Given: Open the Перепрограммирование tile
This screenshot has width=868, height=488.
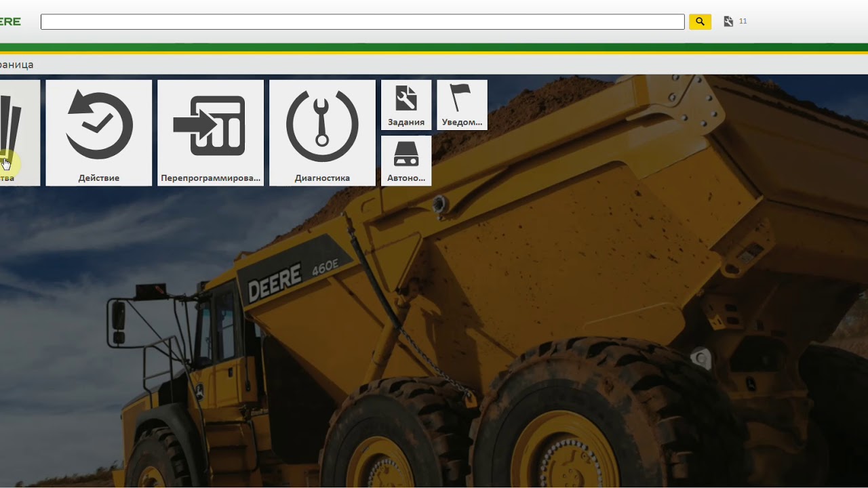Looking at the screenshot, I should [210, 133].
